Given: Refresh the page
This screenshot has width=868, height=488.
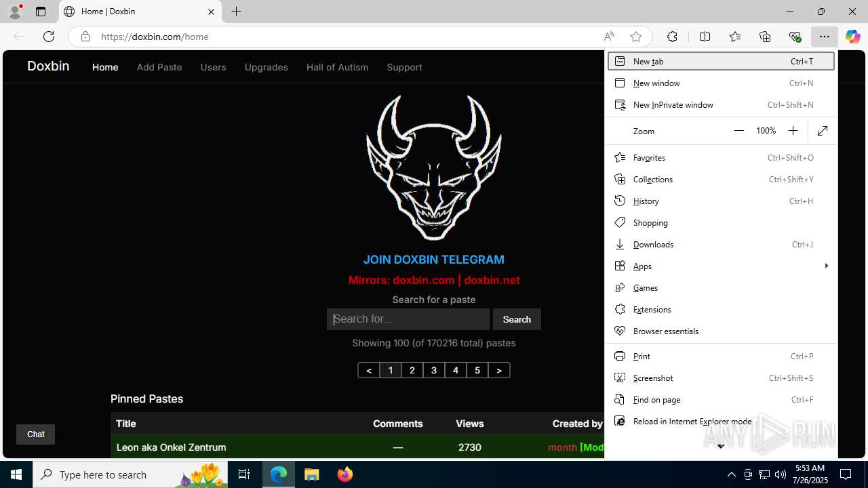Looking at the screenshot, I should [x=49, y=37].
